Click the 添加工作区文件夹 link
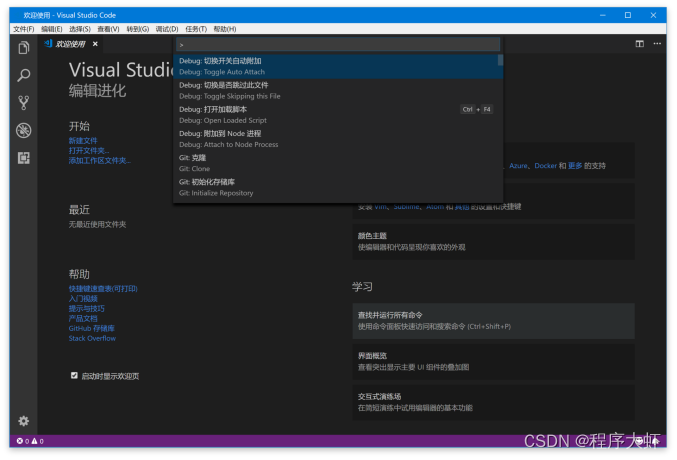Viewport: 677px width, 460px height. click(x=100, y=160)
